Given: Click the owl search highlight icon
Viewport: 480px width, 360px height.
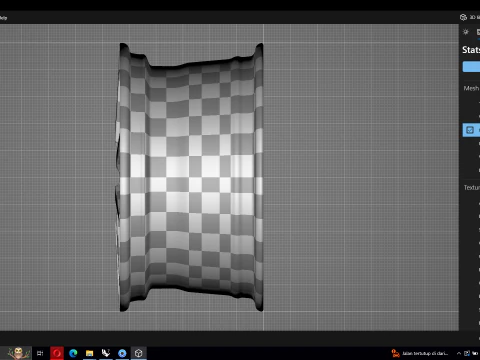Looking at the screenshot, I should [x=17, y=353].
